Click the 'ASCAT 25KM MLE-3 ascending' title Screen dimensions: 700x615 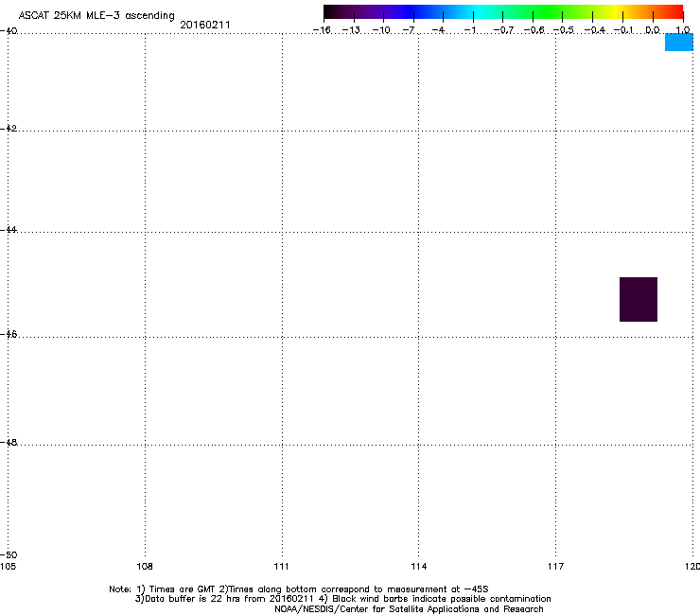coord(96,16)
